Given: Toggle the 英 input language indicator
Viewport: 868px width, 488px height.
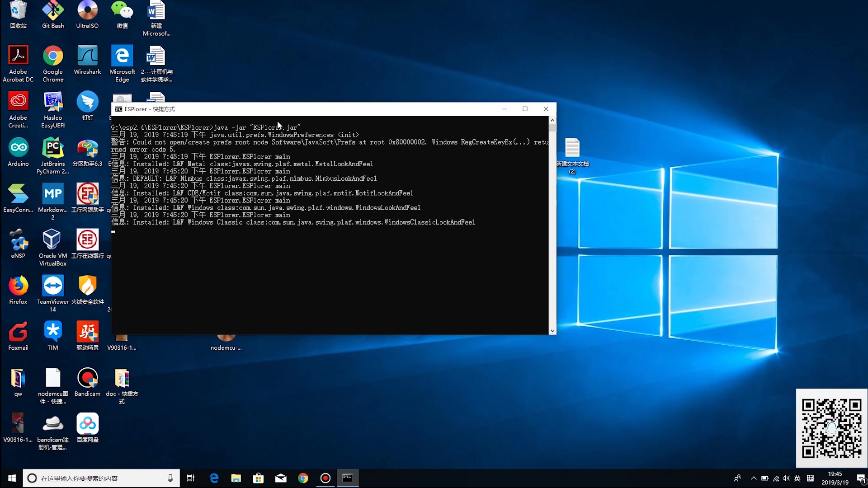Looking at the screenshot, I should 797,478.
